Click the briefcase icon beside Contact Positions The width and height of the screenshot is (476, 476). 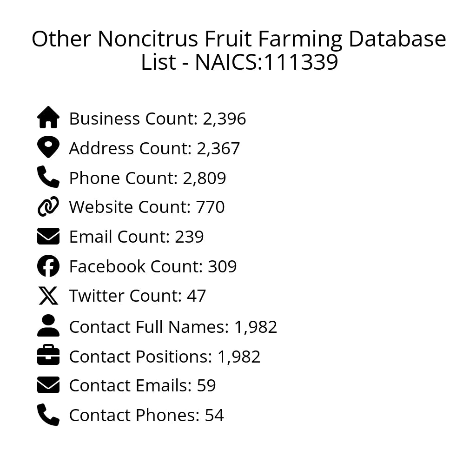[48, 356]
